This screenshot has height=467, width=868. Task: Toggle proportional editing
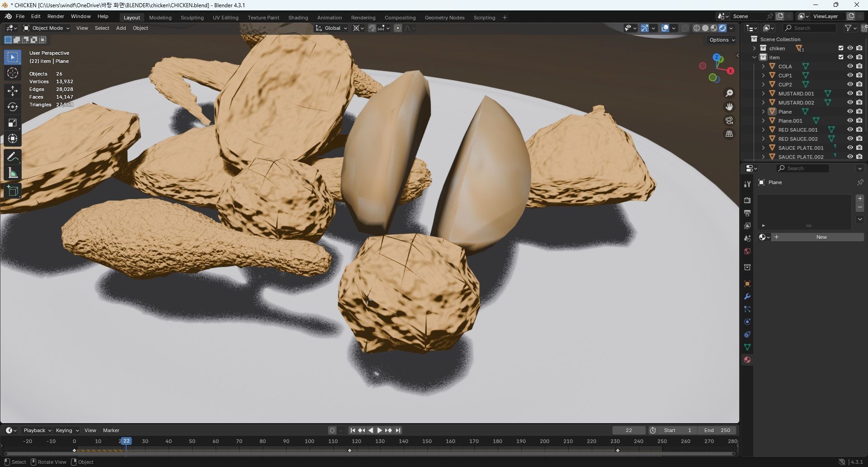tap(398, 28)
